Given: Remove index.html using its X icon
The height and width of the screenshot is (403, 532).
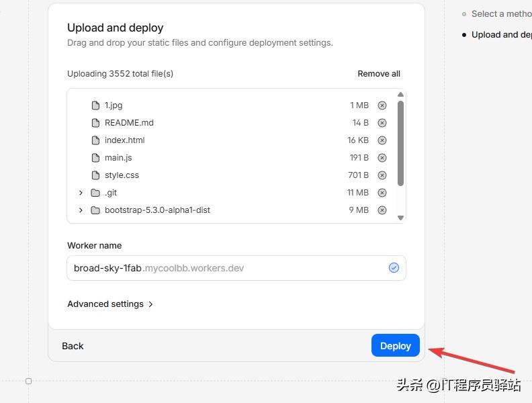Looking at the screenshot, I should tap(382, 140).
